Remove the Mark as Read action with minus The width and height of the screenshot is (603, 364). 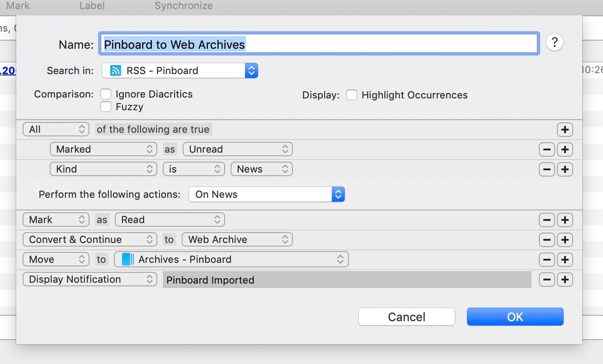coord(546,219)
